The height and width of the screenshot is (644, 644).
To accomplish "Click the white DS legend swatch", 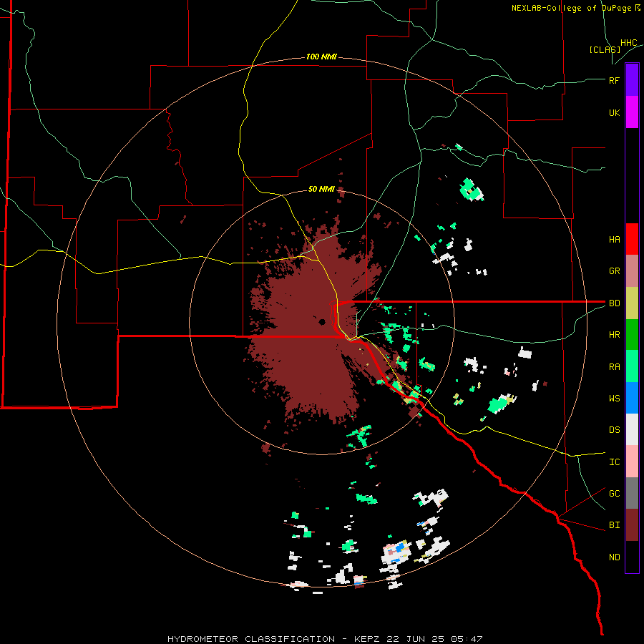I will tap(632, 429).
